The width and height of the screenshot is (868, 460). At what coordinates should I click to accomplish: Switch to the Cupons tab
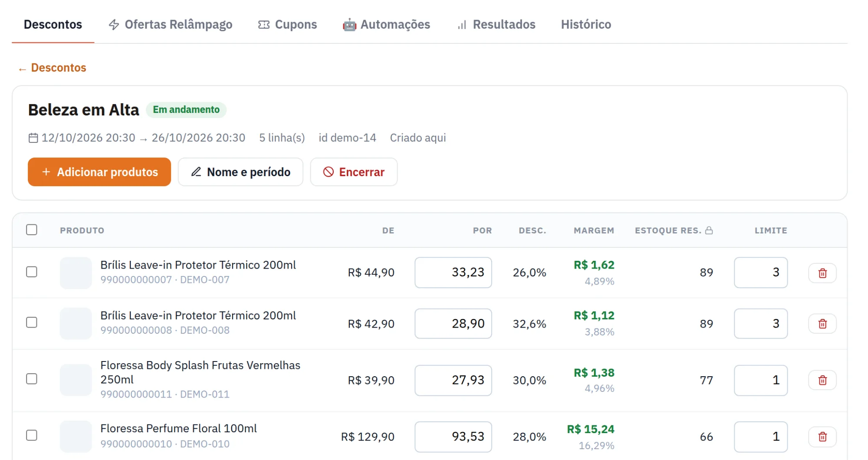click(x=287, y=24)
